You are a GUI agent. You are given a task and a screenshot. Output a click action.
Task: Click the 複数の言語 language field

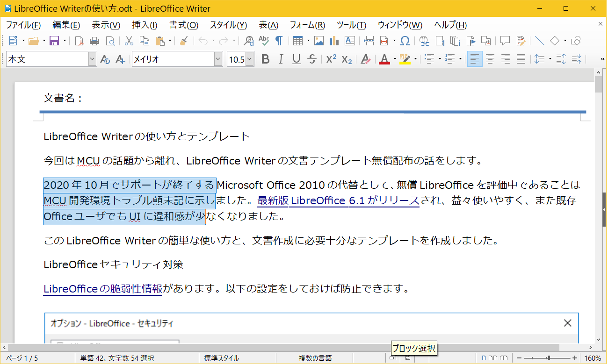315,358
